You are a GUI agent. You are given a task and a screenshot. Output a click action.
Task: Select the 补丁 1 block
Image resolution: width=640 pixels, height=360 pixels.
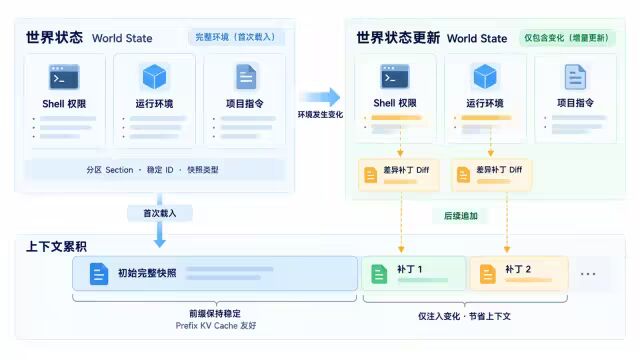tap(414, 273)
